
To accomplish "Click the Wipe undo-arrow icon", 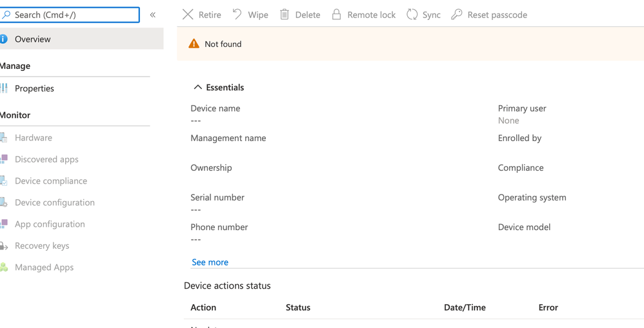I will pos(237,14).
